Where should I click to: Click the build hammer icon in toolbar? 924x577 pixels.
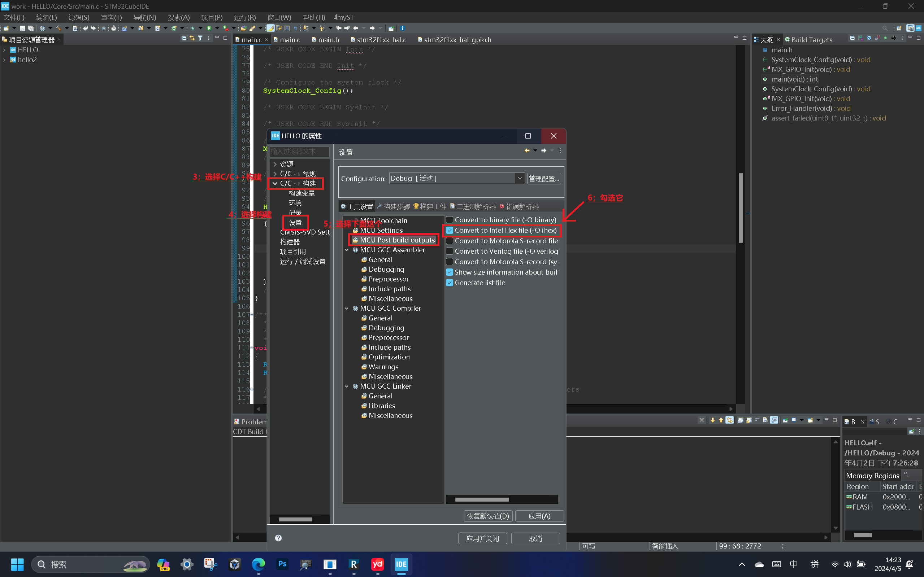[58, 28]
